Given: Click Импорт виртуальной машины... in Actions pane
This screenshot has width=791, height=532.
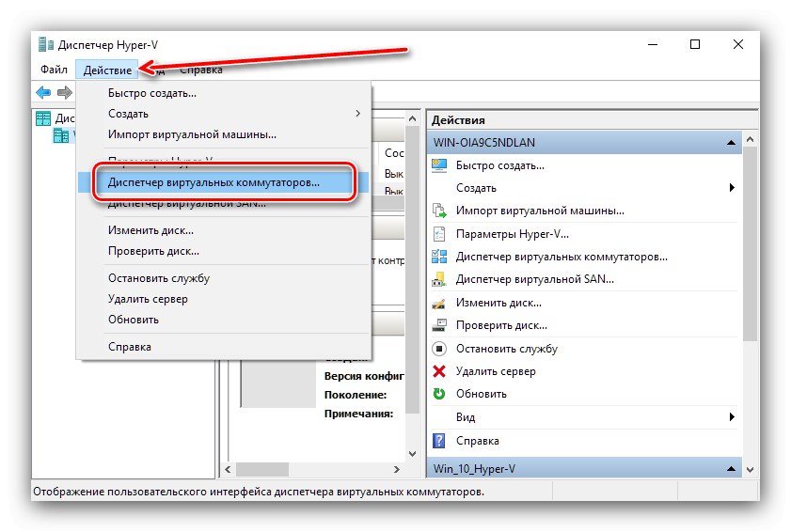Looking at the screenshot, I should (540, 211).
